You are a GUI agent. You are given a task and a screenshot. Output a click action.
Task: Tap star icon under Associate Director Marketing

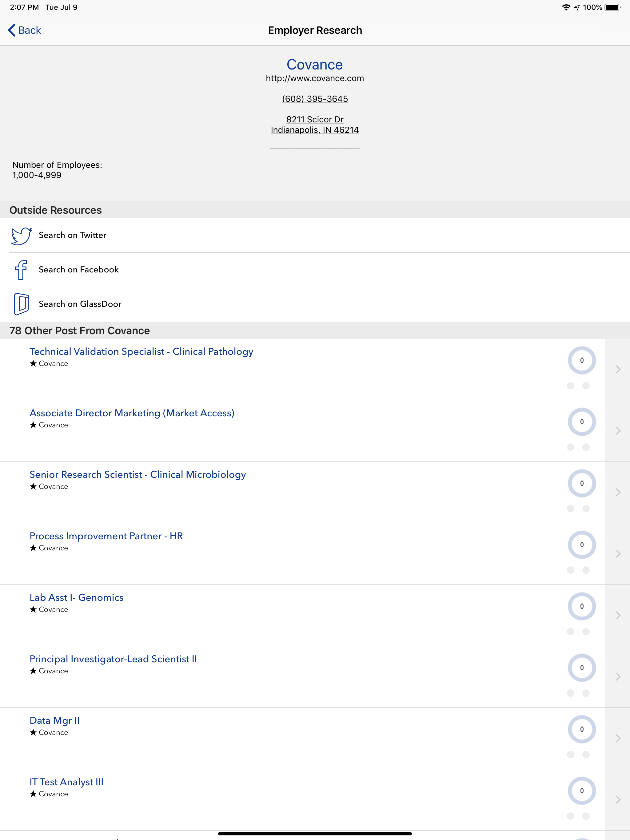coord(34,425)
